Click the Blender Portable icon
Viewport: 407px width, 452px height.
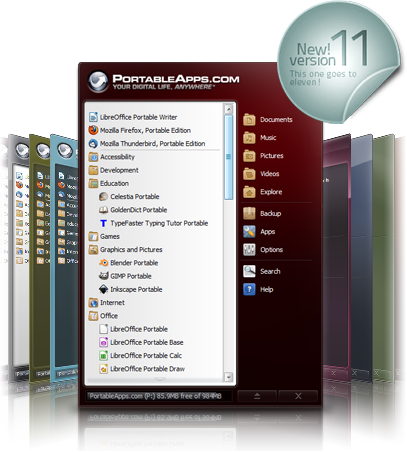click(x=103, y=263)
